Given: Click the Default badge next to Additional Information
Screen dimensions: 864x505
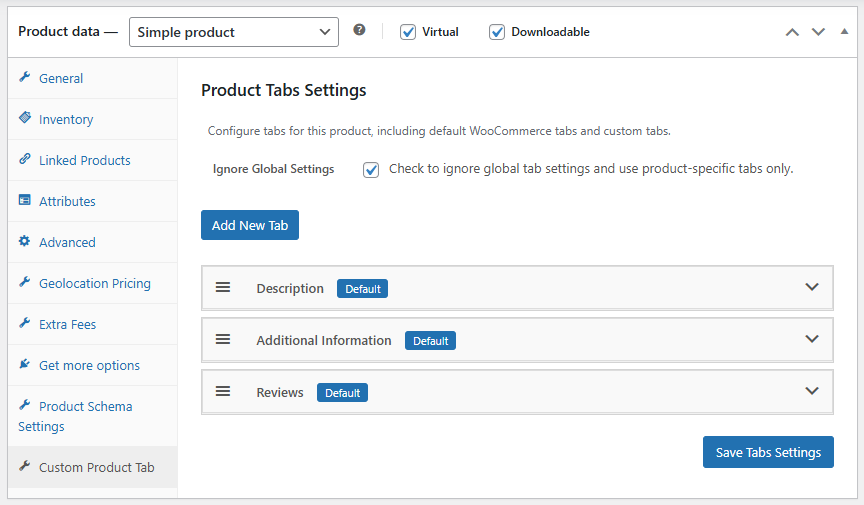Looking at the screenshot, I should point(430,340).
